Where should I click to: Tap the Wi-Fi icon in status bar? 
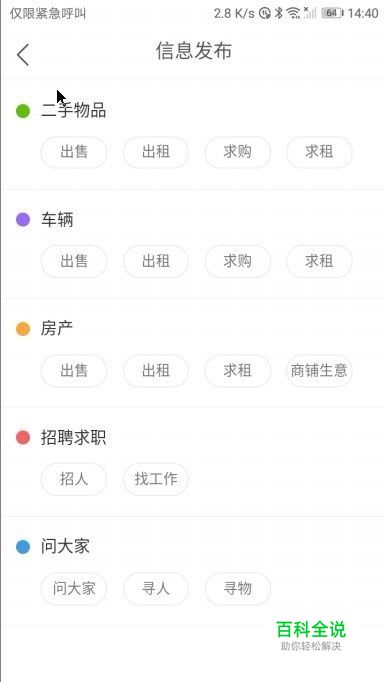tap(294, 13)
